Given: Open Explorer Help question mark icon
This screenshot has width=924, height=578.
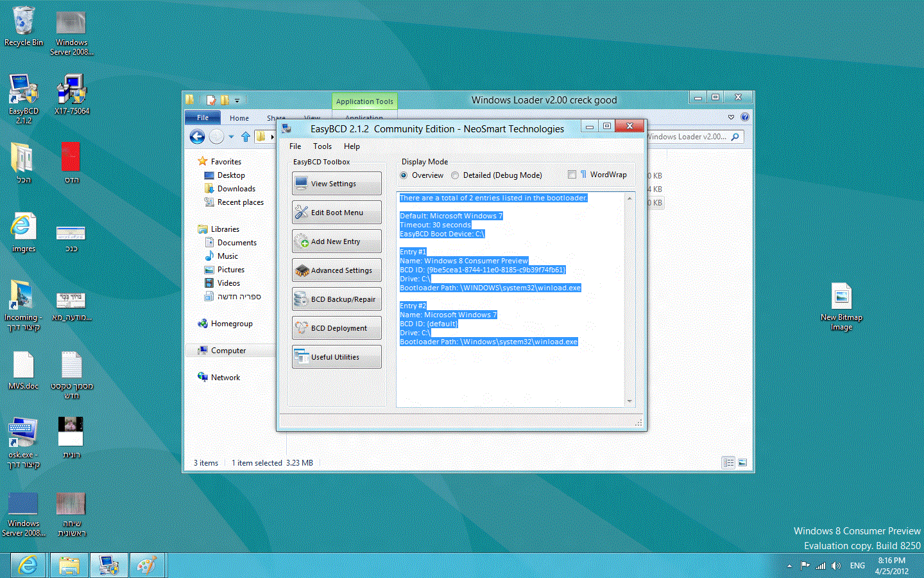Looking at the screenshot, I should click(x=744, y=117).
